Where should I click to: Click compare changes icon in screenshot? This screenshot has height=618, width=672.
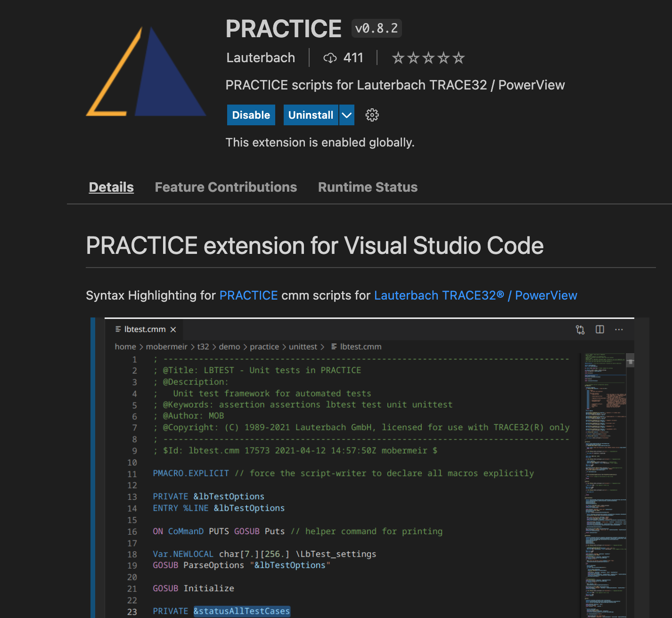580,330
